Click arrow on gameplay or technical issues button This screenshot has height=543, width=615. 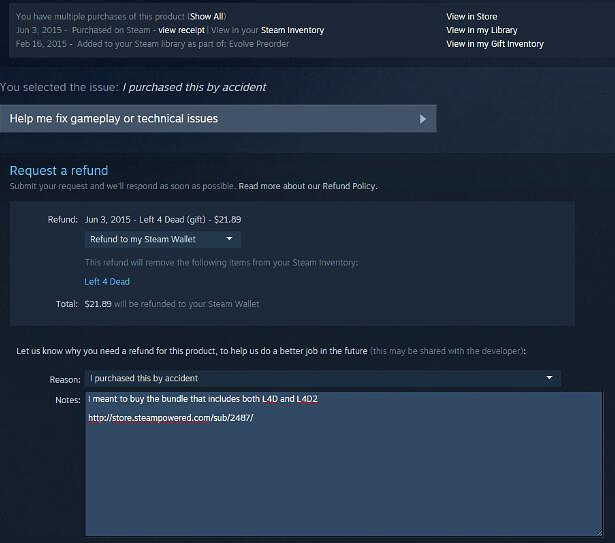[x=422, y=119]
